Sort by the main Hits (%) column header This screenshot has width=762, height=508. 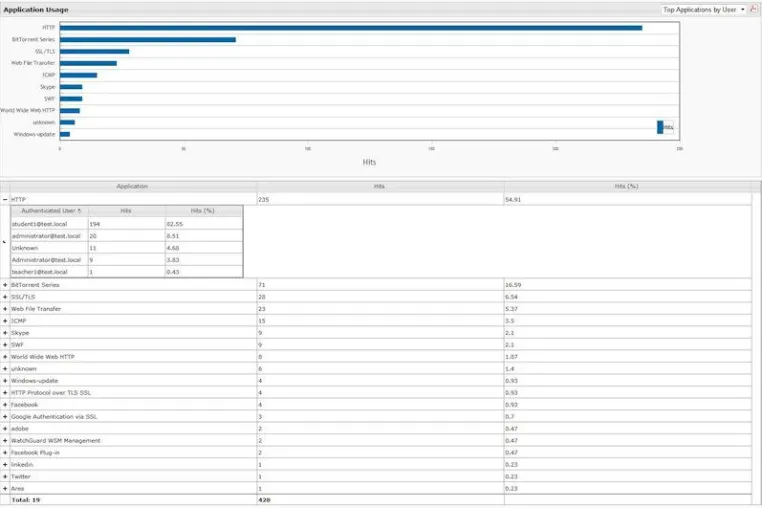(626, 186)
